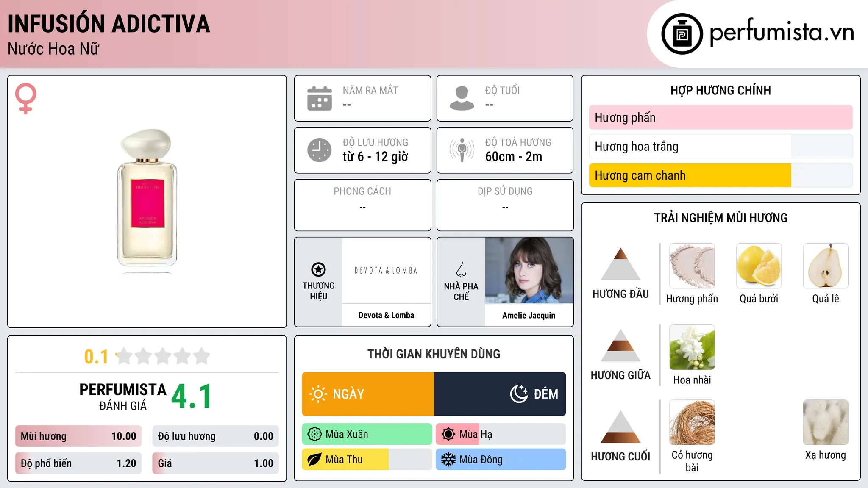The image size is (868, 488).
Task: Click the Độ phổ biến 1.20 score bar
Action: pos(78,463)
